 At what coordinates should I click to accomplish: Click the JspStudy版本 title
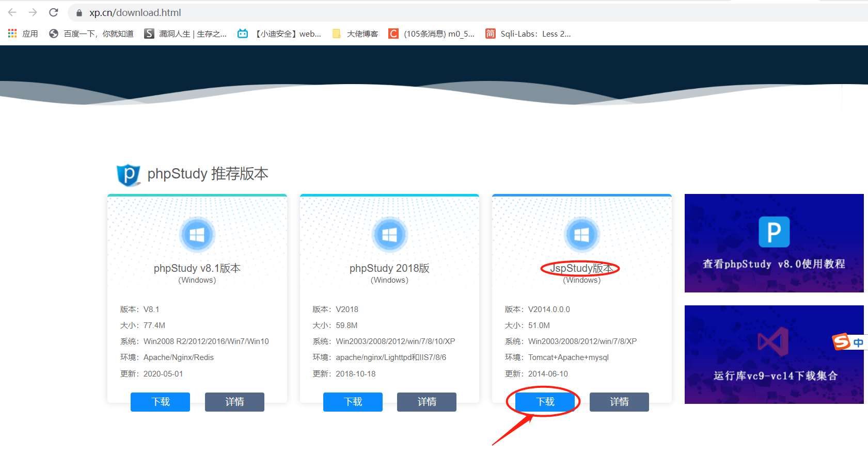(x=581, y=268)
